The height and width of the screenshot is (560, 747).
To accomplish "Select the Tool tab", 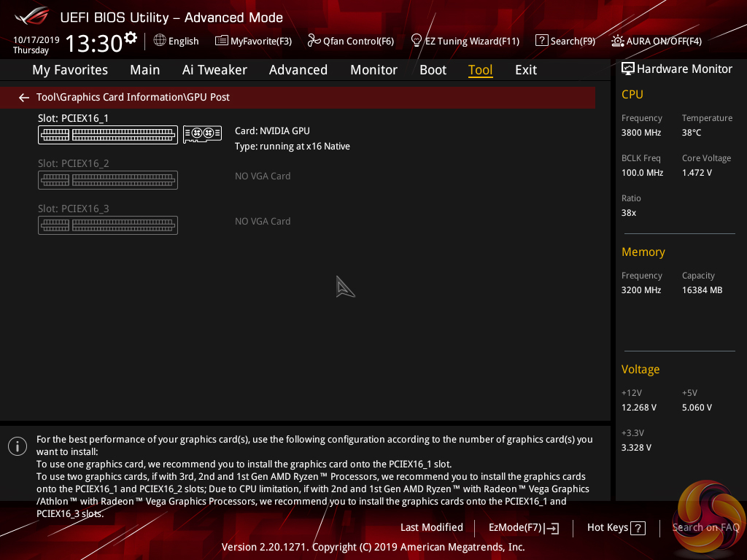I will (480, 70).
